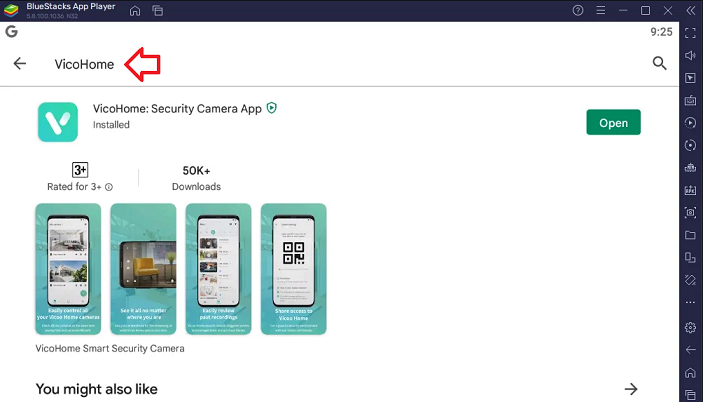Open media folder icon in sidebar

pyautogui.click(x=690, y=235)
